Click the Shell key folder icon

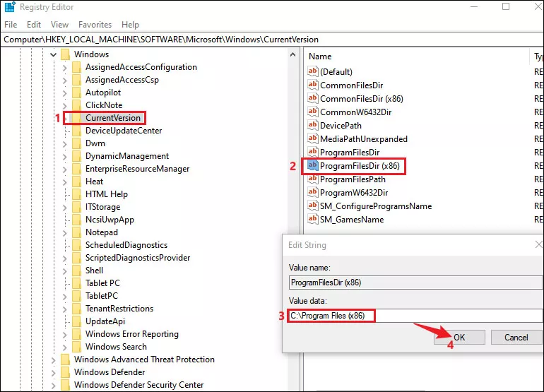pyautogui.click(x=77, y=271)
